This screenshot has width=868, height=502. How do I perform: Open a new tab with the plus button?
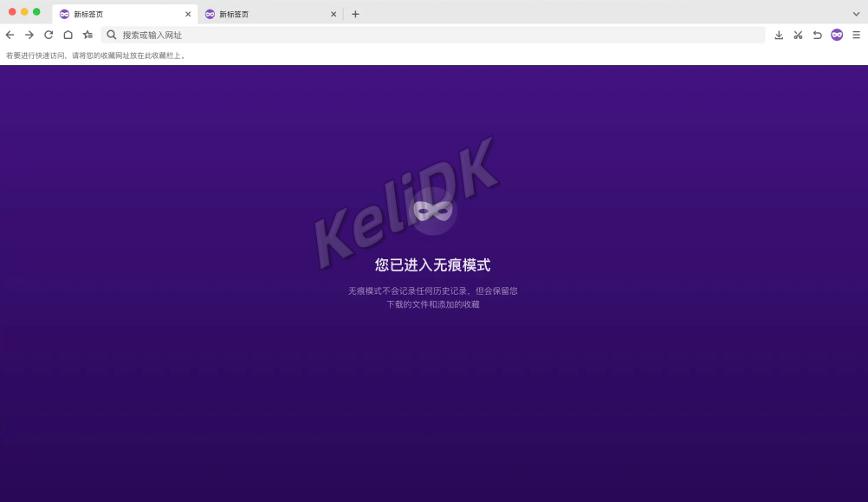355,14
